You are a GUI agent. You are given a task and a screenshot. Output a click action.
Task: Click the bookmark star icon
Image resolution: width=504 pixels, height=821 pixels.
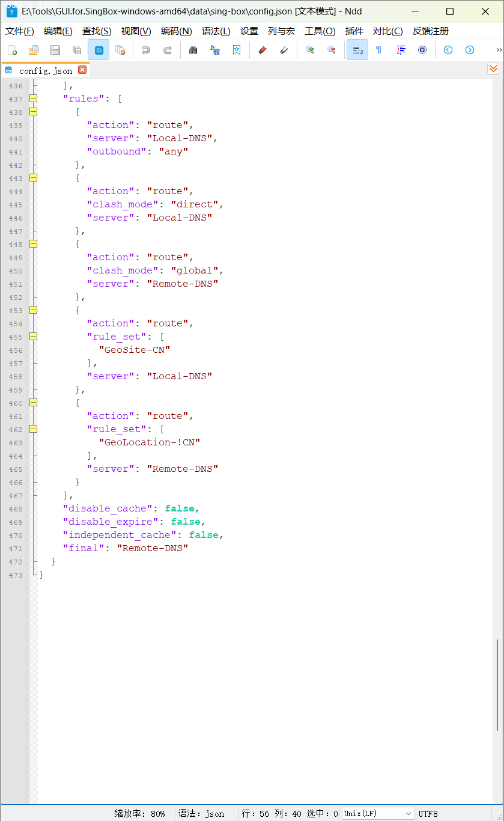(237, 50)
